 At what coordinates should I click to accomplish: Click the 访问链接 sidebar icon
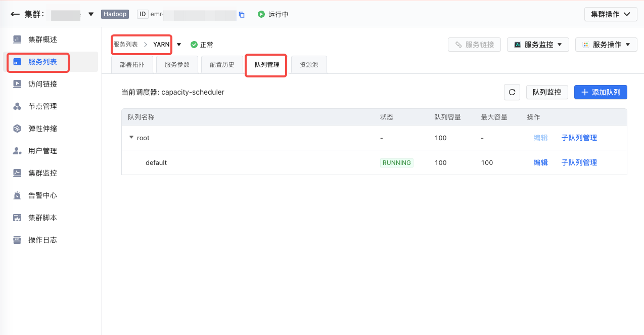[17, 84]
